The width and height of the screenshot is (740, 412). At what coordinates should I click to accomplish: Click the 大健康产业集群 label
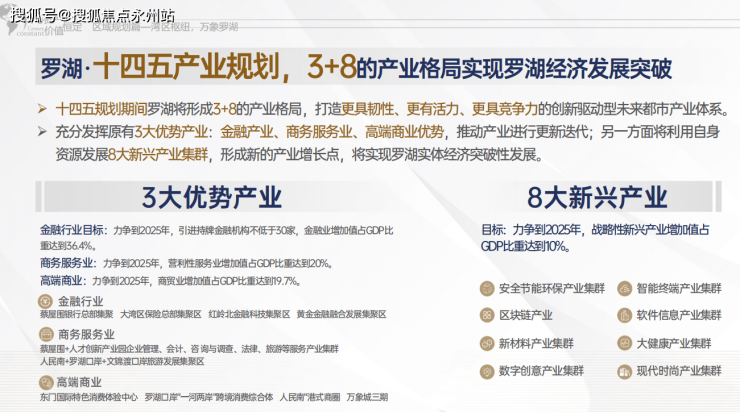(674, 344)
